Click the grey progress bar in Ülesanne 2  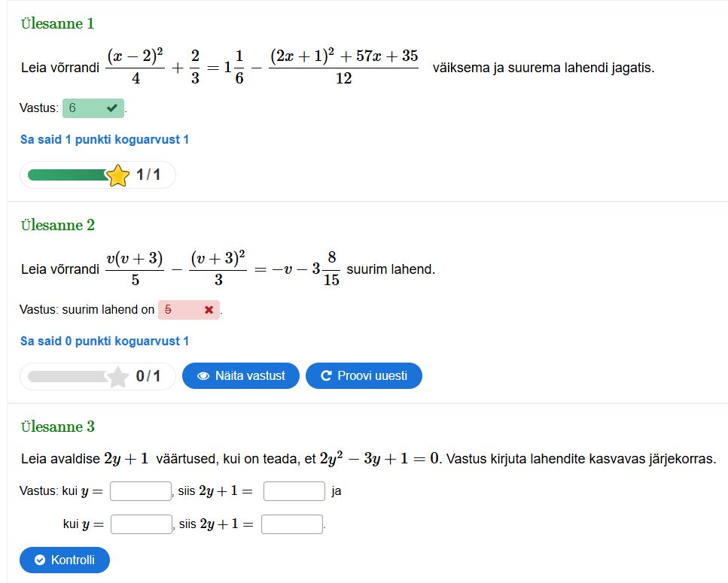[68, 376]
